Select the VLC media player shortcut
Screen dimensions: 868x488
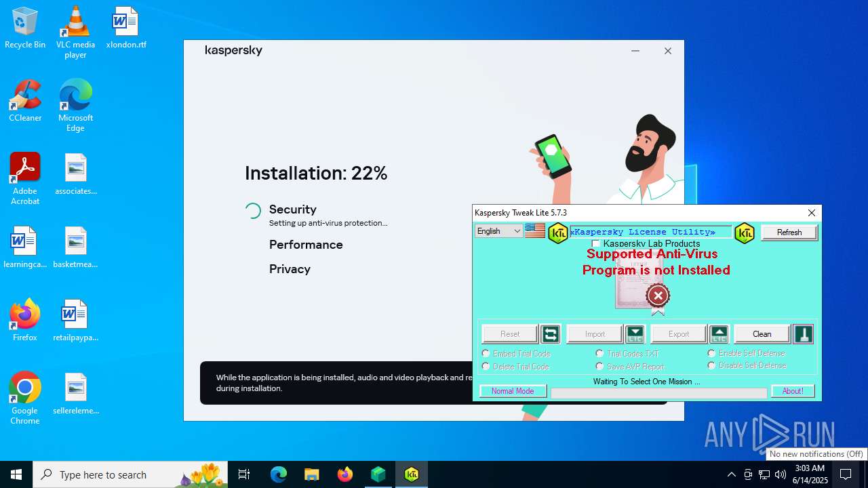[75, 33]
